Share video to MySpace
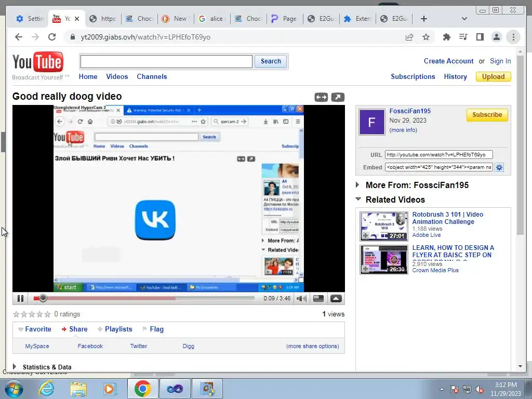The height and width of the screenshot is (399, 532). 37,346
